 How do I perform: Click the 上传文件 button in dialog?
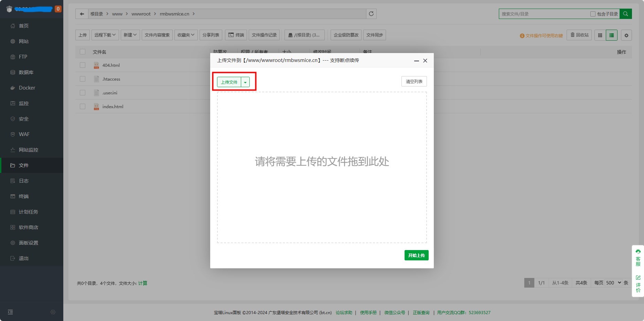229,82
